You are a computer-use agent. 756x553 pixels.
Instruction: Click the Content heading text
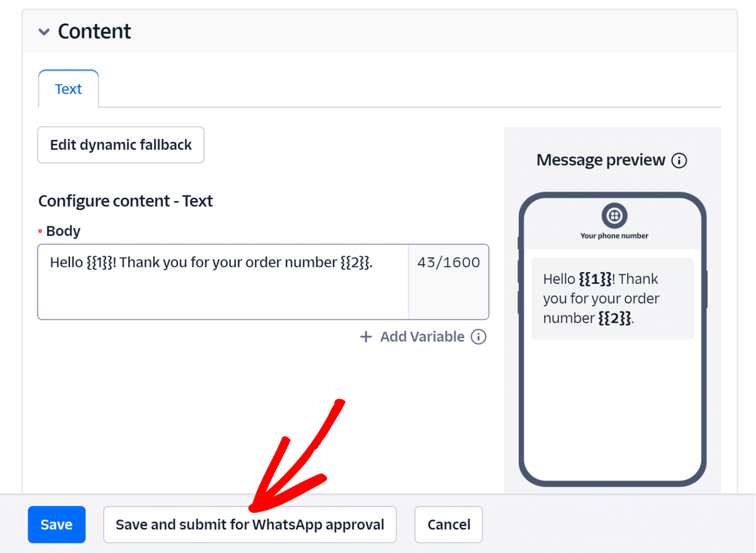pyautogui.click(x=94, y=31)
